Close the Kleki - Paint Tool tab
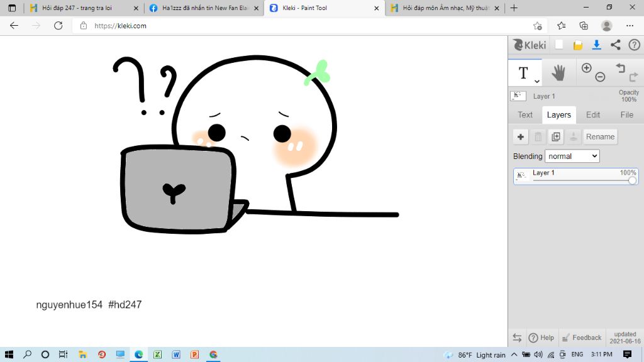Viewport: 644px width, 362px height. [x=376, y=8]
